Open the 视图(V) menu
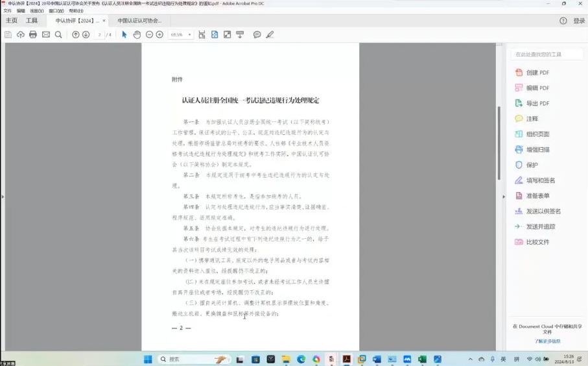This screenshot has height=366, width=588. pos(36,11)
